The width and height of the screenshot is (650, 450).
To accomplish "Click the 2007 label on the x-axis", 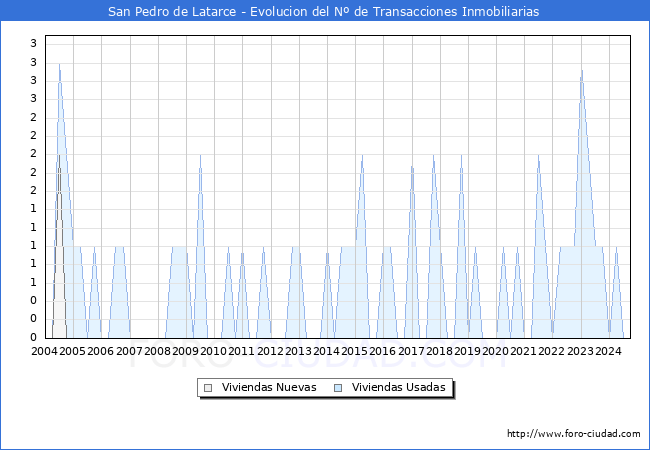I will pos(129,352).
